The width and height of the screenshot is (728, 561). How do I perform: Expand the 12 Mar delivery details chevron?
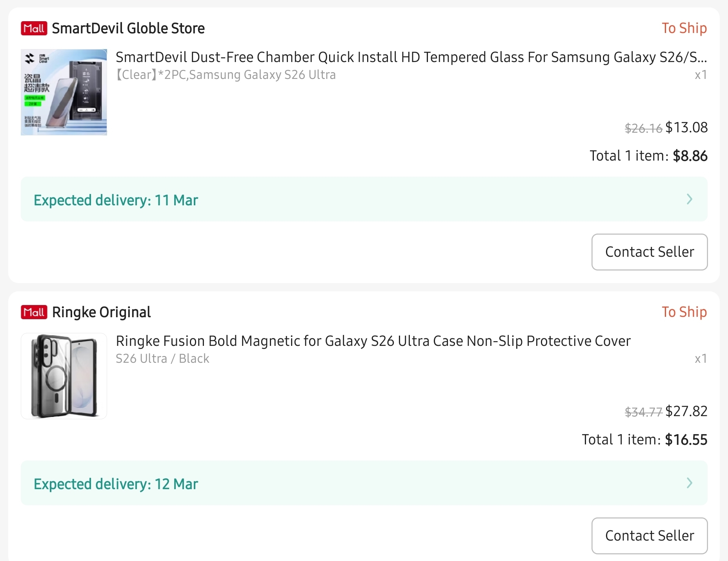tap(690, 483)
